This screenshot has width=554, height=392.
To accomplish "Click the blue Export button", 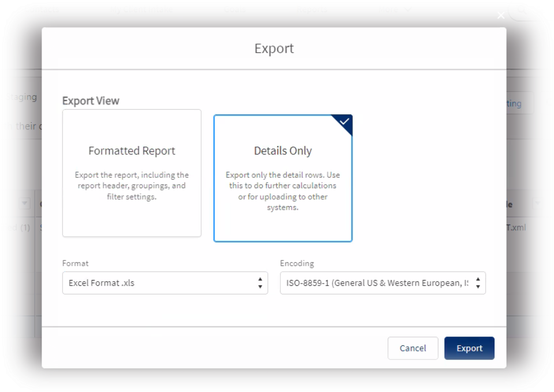I will point(469,348).
